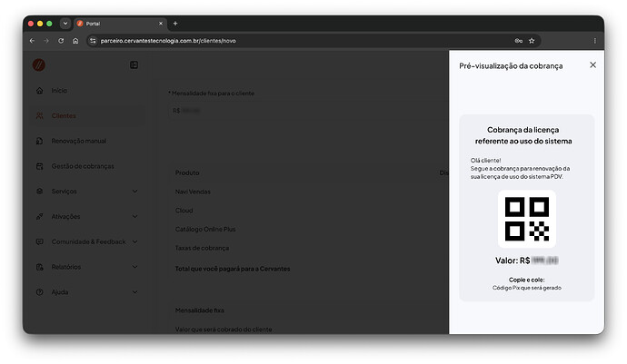Open Relatórios in the sidebar
This screenshot has width=627, height=364.
click(86, 267)
